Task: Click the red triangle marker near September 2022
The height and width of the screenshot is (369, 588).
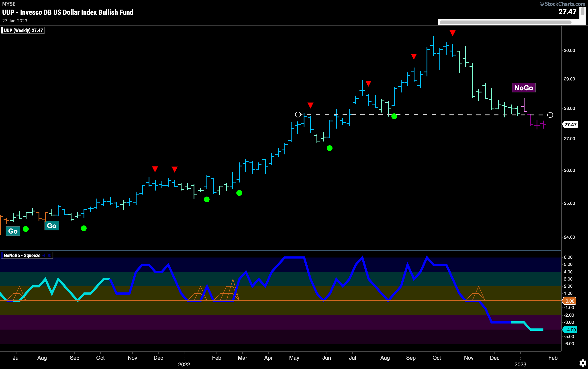Action: click(x=414, y=57)
